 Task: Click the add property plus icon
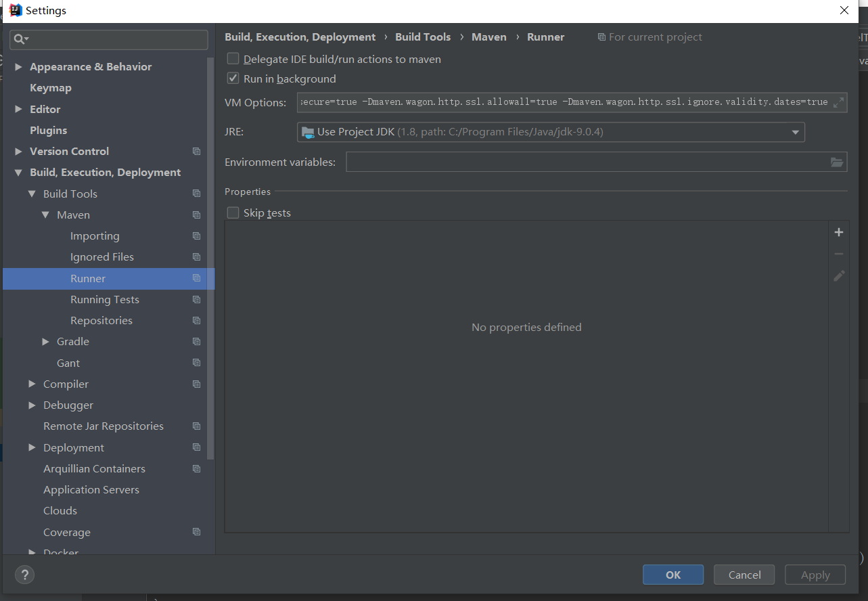(x=839, y=232)
